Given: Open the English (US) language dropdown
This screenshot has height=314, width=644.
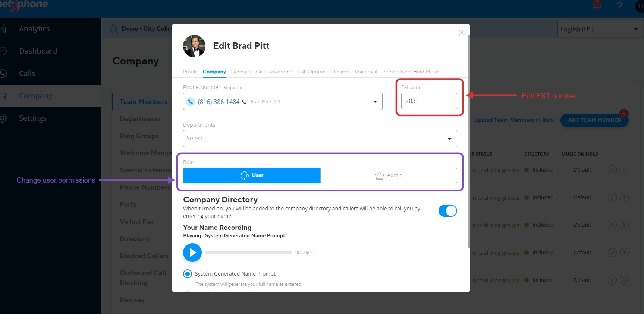Looking at the screenshot, I should (600, 29).
